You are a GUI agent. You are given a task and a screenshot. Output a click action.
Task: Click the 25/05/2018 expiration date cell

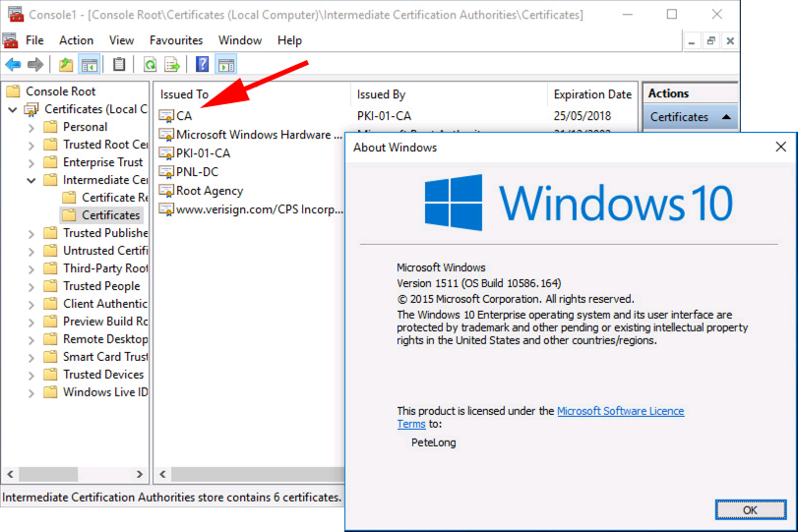[583, 116]
